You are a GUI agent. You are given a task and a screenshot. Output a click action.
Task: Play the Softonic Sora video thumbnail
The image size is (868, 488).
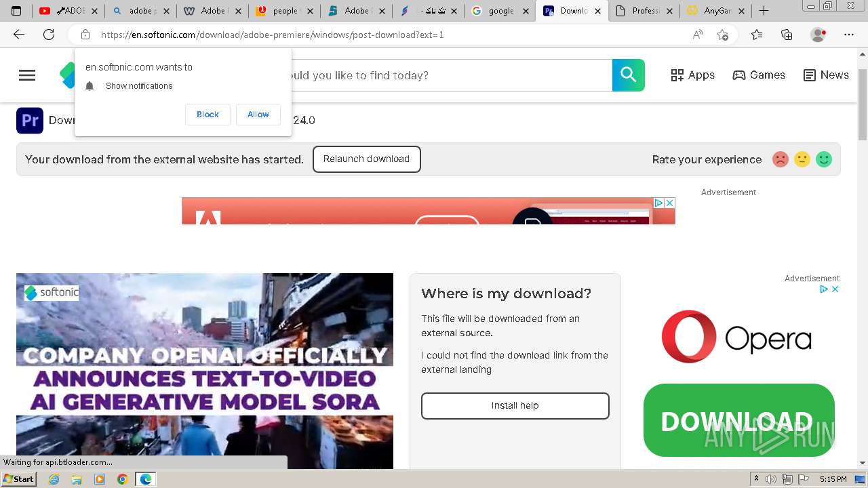tap(205, 371)
